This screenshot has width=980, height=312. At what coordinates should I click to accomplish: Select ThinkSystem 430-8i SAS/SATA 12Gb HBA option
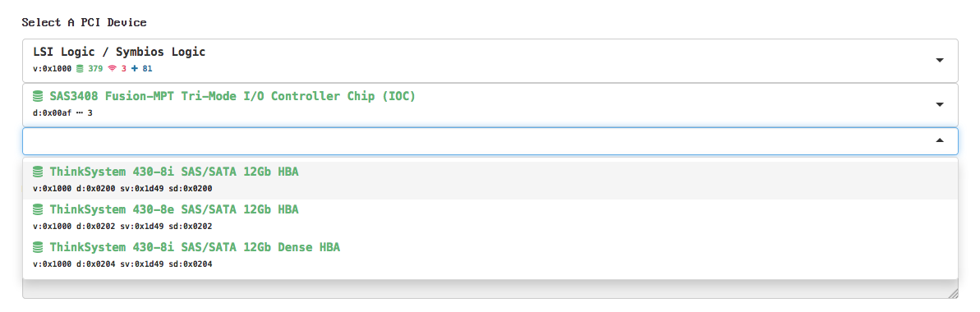(x=490, y=180)
